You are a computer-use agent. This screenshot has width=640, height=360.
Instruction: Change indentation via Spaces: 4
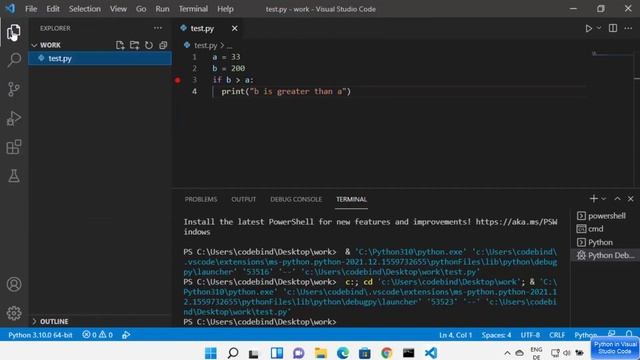[496, 335]
